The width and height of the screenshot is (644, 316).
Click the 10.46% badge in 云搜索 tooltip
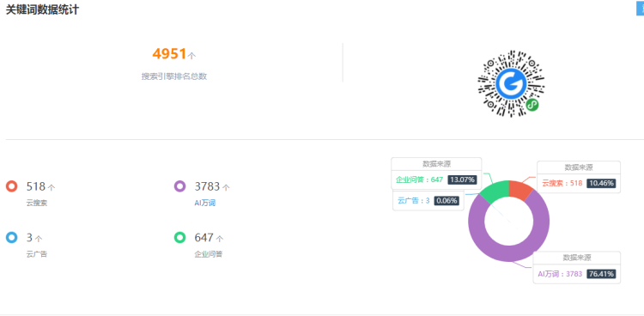point(601,183)
